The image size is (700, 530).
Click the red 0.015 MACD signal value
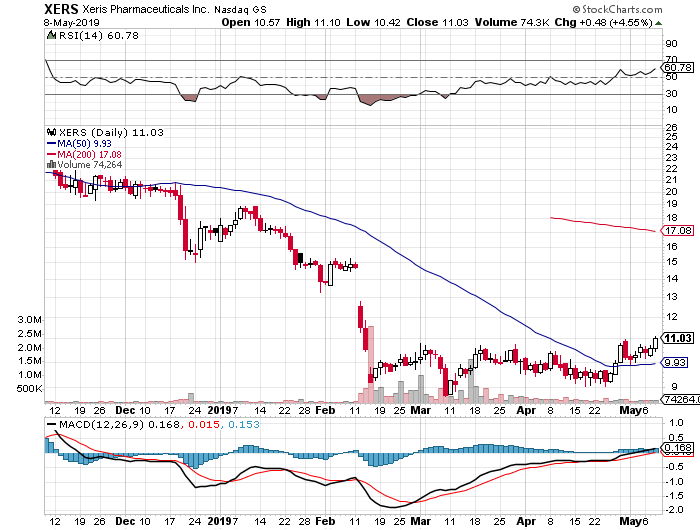click(204, 424)
